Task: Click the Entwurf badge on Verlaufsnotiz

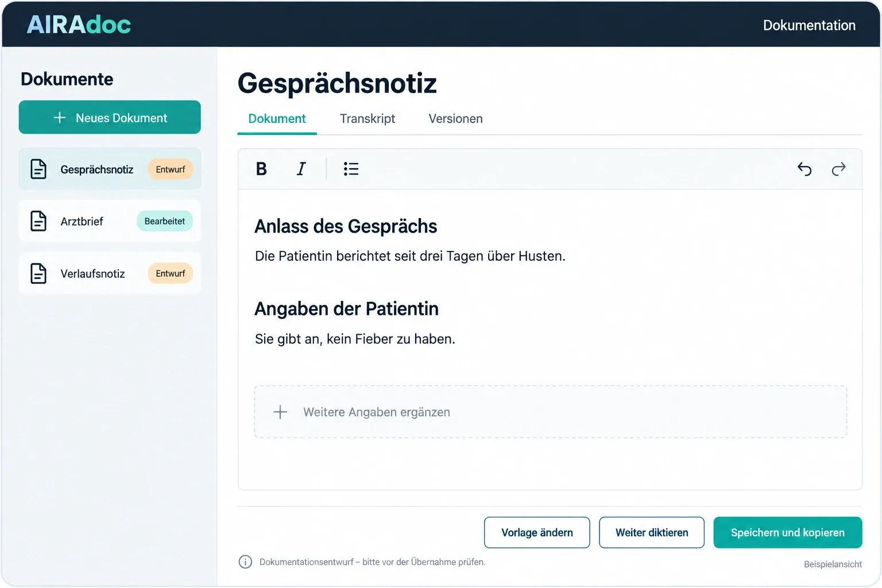Action: [x=171, y=273]
